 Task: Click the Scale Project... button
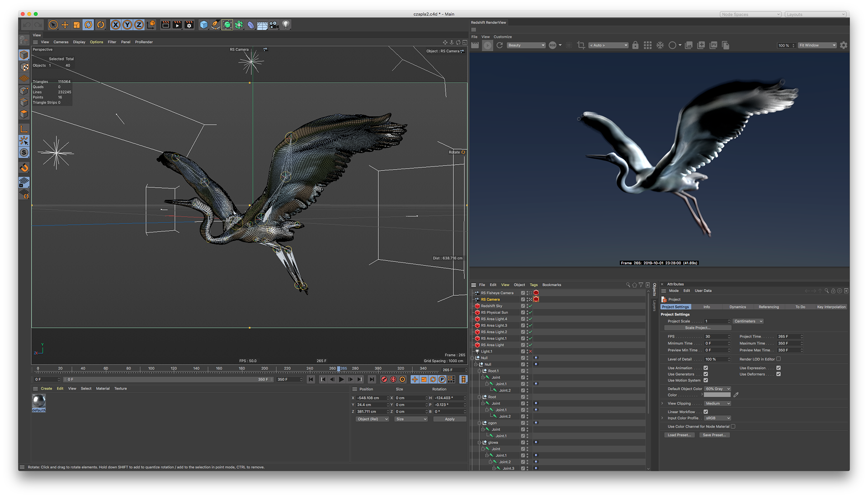point(698,328)
